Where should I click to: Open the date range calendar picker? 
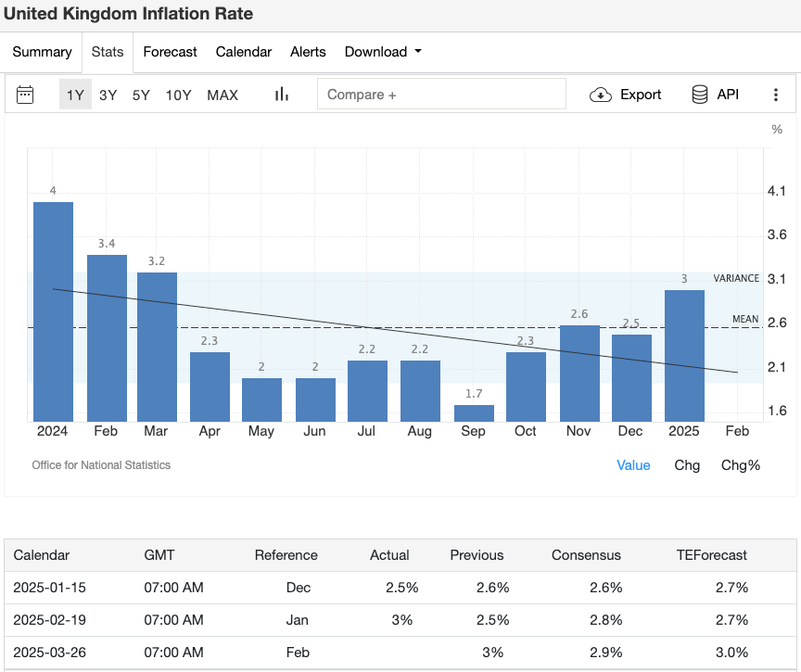click(x=25, y=94)
